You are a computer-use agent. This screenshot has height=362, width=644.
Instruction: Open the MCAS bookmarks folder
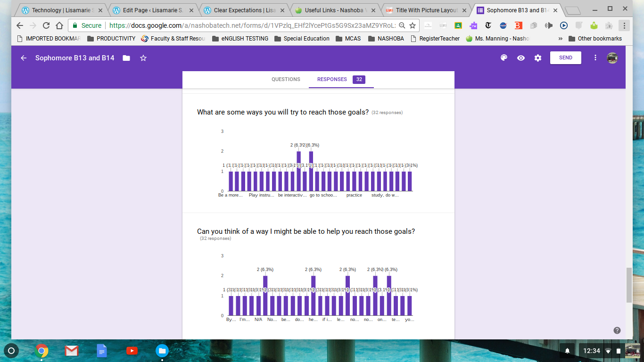348,39
